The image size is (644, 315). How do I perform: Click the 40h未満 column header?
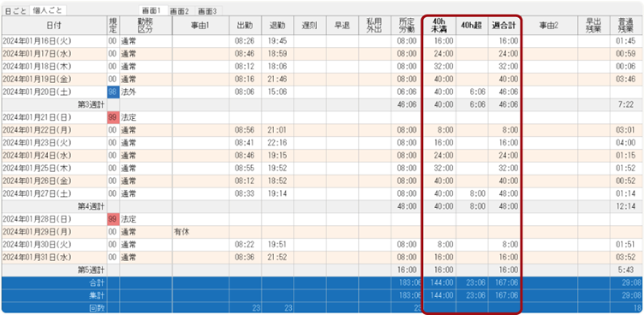coord(439,26)
